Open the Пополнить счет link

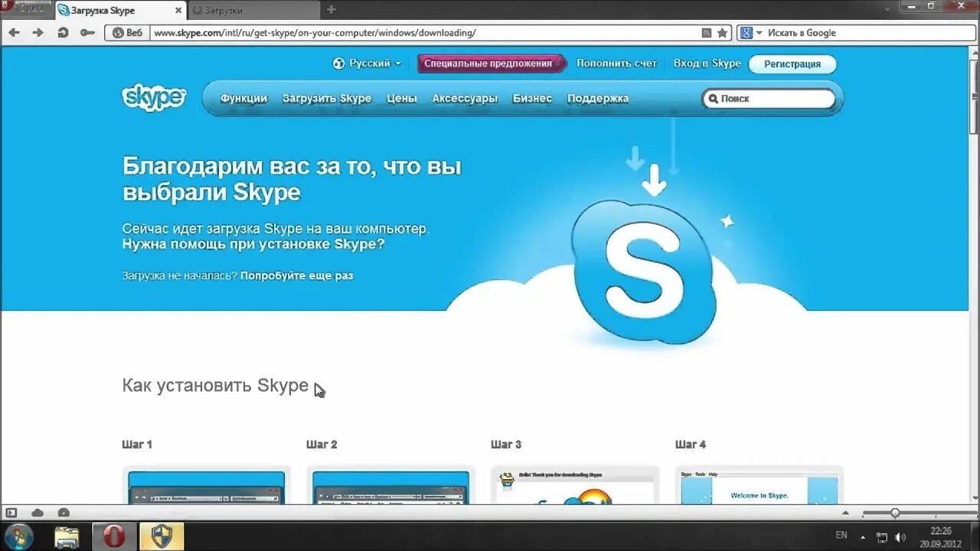click(616, 64)
